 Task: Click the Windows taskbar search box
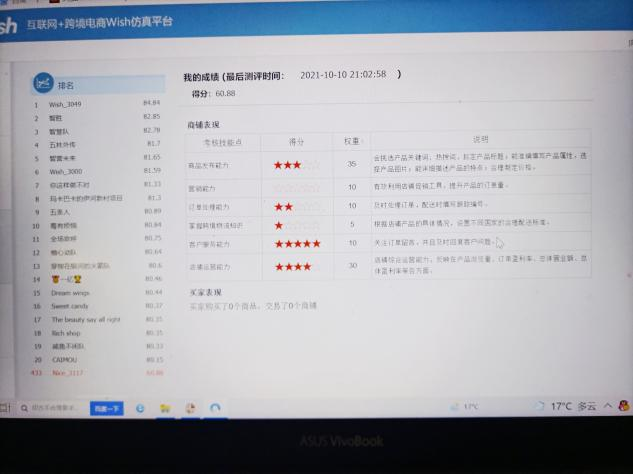click(55, 408)
